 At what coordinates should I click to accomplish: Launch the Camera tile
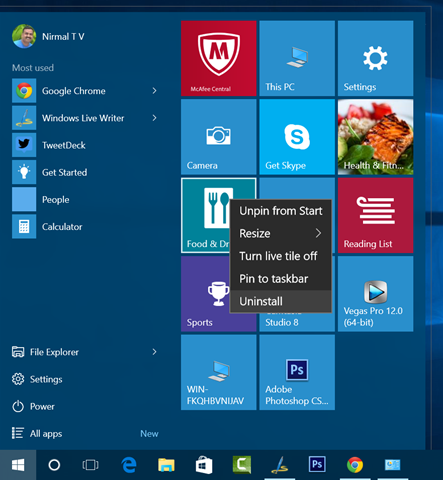click(x=219, y=137)
